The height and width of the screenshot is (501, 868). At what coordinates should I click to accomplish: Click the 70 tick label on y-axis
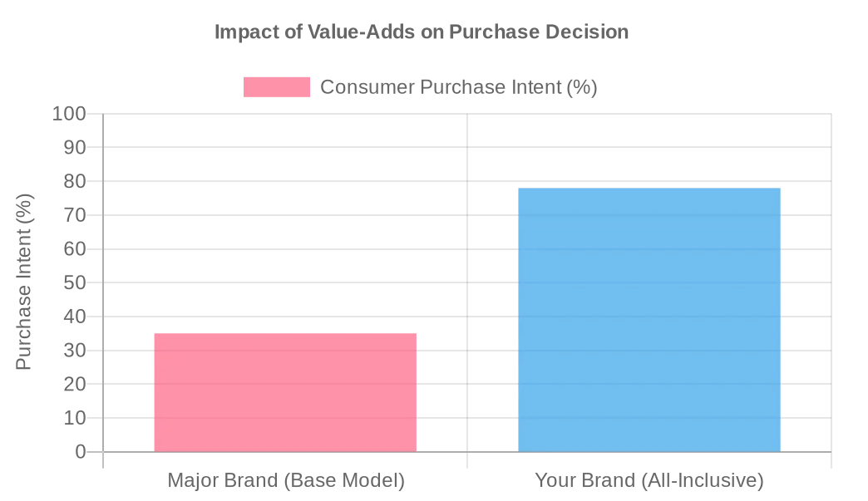pos(75,215)
